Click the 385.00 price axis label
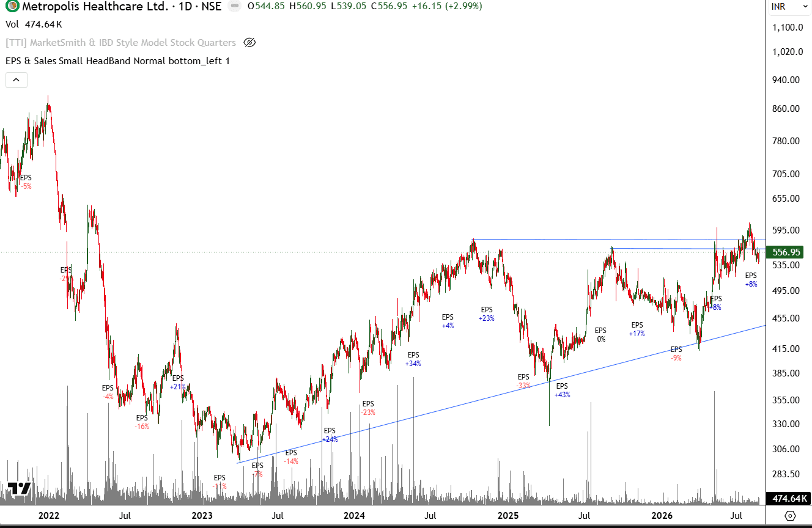 pos(788,373)
